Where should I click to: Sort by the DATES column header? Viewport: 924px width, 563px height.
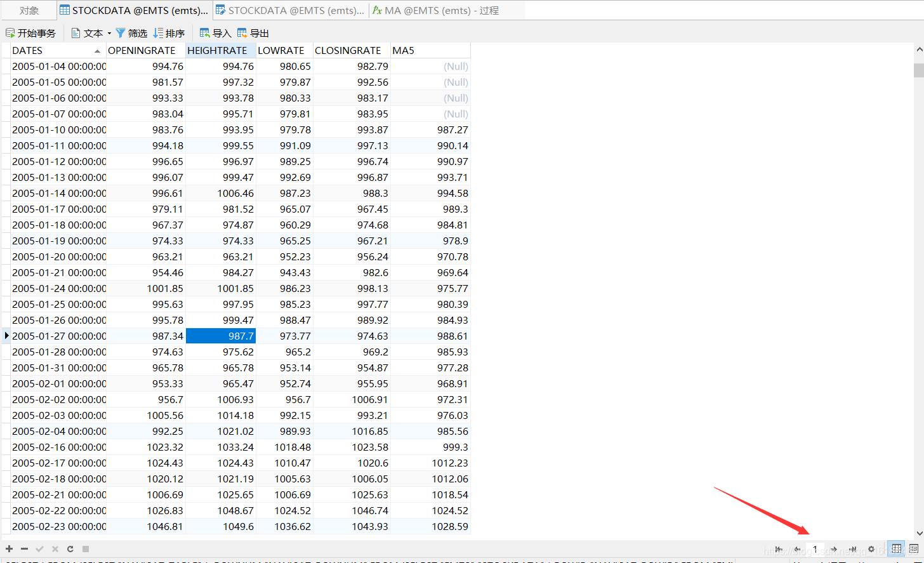(x=58, y=50)
